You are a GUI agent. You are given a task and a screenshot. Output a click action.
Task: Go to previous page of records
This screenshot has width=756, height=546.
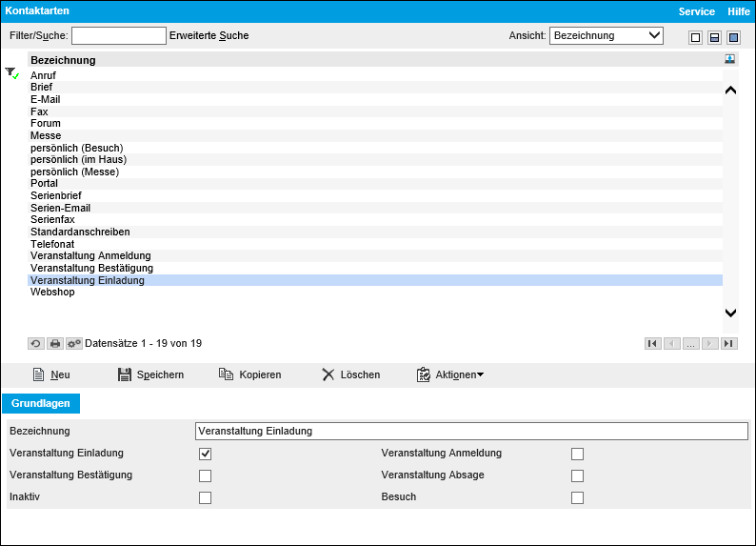pyautogui.click(x=671, y=343)
